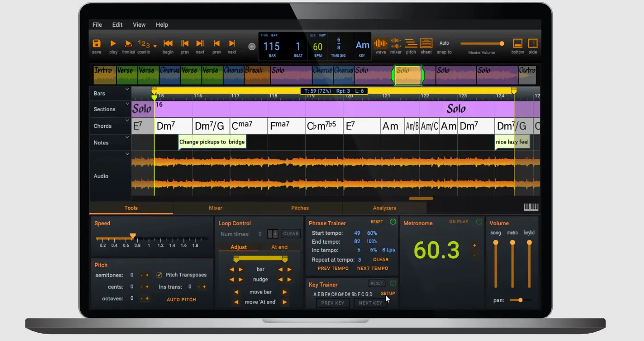Viewport: 644px width, 341px height.
Task: Switch to the Analyzers tab
Action: 384,208
